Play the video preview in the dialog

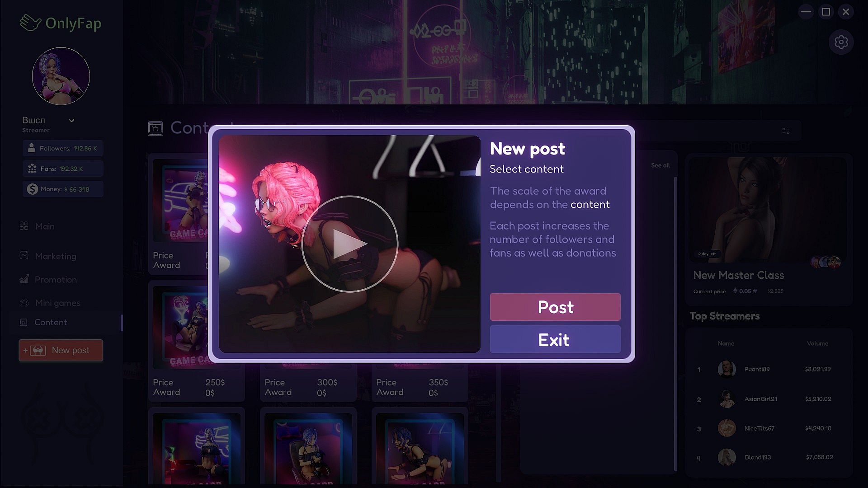click(349, 244)
